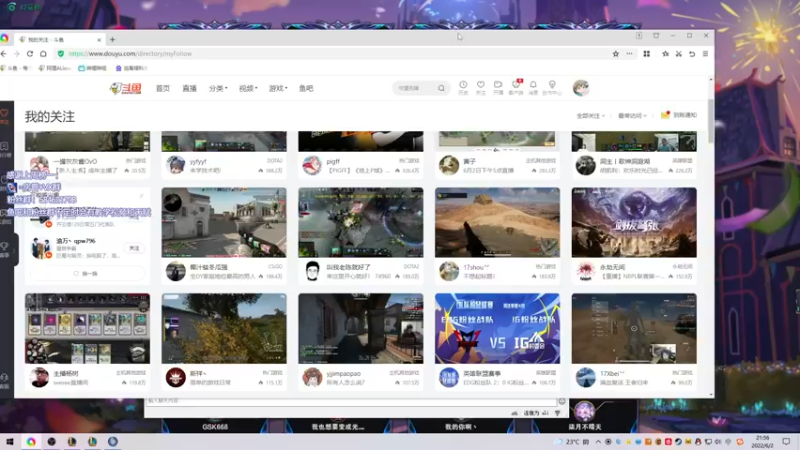Click the browser home icon
Viewport: 800px width, 450px height.
43,54
